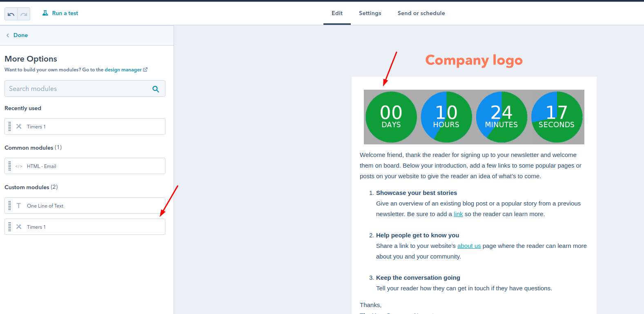Click the 'Tell your reader how they can' sentence
The height and width of the screenshot is (314, 644).
coord(464,288)
